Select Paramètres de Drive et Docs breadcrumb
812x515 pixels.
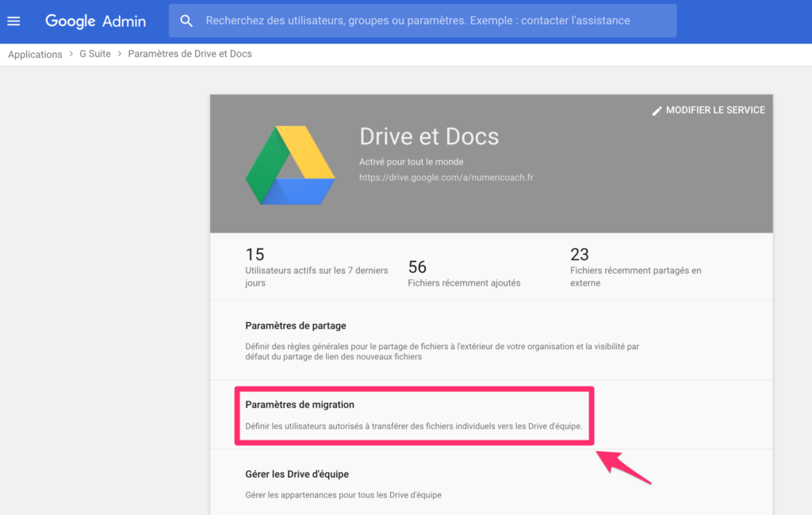click(x=190, y=54)
